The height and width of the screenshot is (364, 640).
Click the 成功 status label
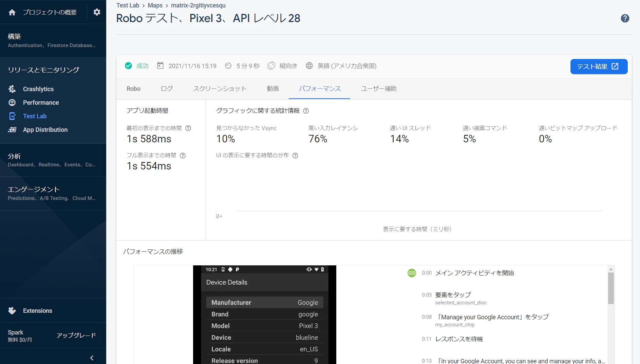coord(143,66)
